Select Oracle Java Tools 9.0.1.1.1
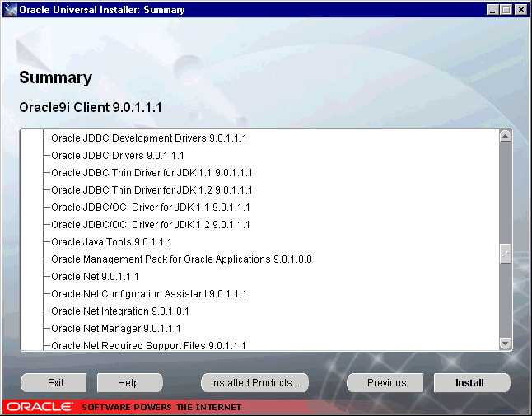The image size is (532, 416). (111, 242)
